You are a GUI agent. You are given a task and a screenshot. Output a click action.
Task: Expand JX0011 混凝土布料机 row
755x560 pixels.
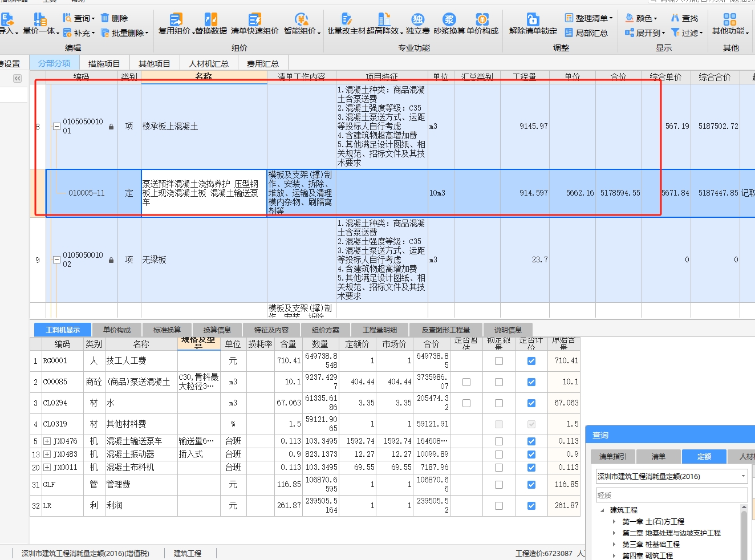(x=47, y=468)
